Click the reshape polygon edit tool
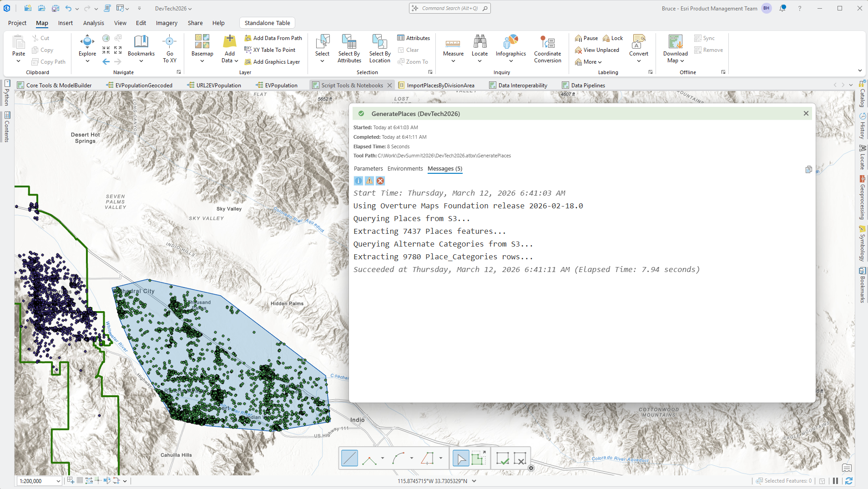 pyautogui.click(x=479, y=459)
